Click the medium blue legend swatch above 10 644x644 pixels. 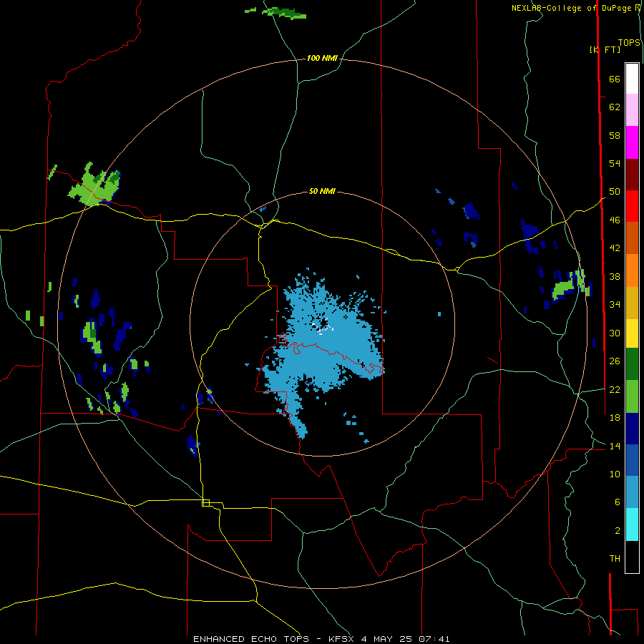(632, 460)
